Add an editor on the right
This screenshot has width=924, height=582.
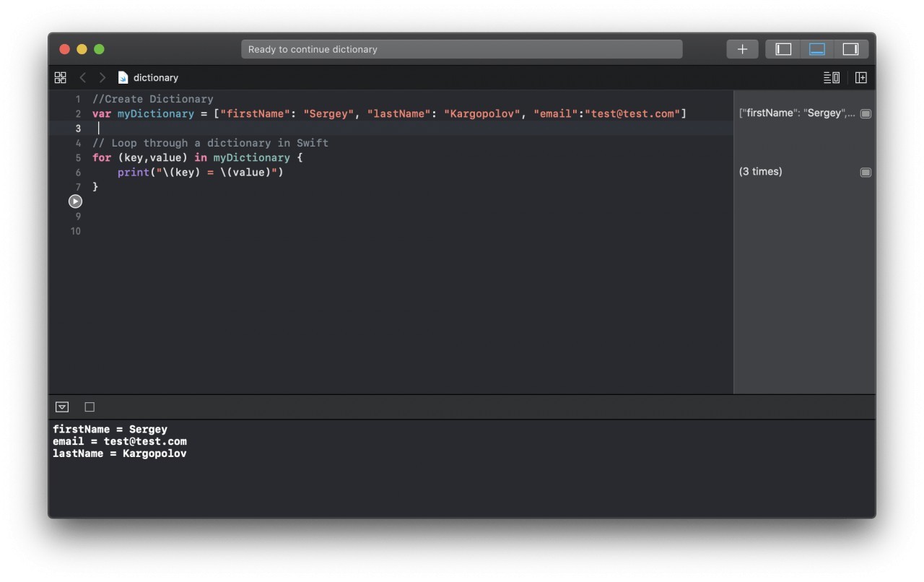(x=861, y=77)
